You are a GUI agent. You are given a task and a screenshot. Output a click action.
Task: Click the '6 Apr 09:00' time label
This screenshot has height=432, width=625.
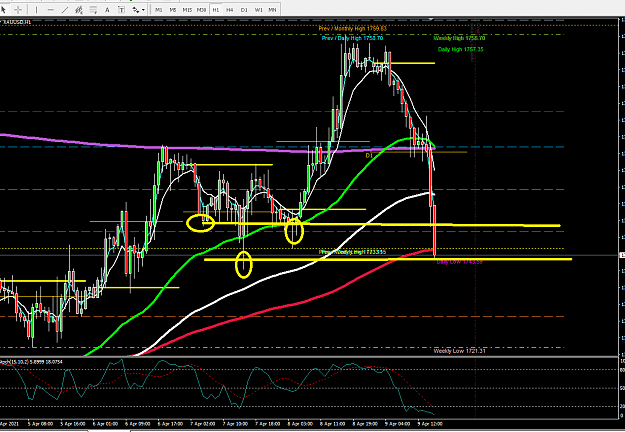pyautogui.click(x=138, y=424)
